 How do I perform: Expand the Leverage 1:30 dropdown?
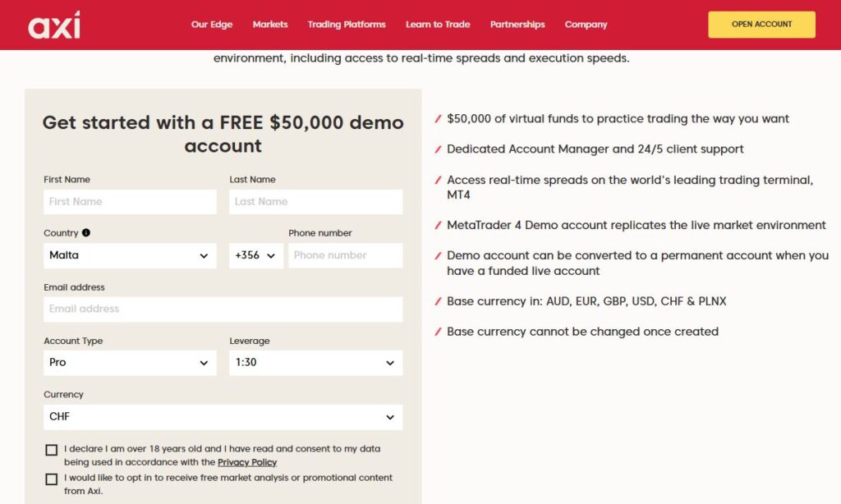(315, 363)
